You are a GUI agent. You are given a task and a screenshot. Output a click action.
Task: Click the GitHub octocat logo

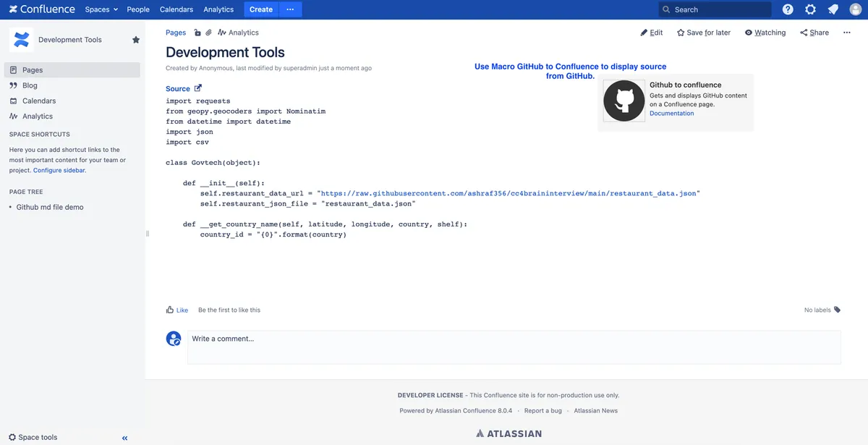click(x=624, y=101)
